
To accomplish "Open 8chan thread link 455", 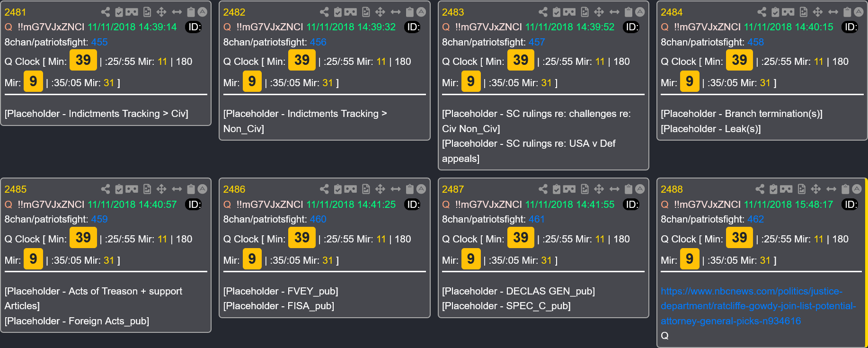I will (x=99, y=42).
